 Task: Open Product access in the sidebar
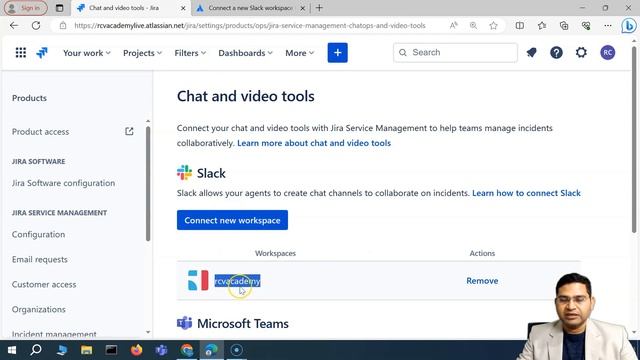tap(40, 132)
